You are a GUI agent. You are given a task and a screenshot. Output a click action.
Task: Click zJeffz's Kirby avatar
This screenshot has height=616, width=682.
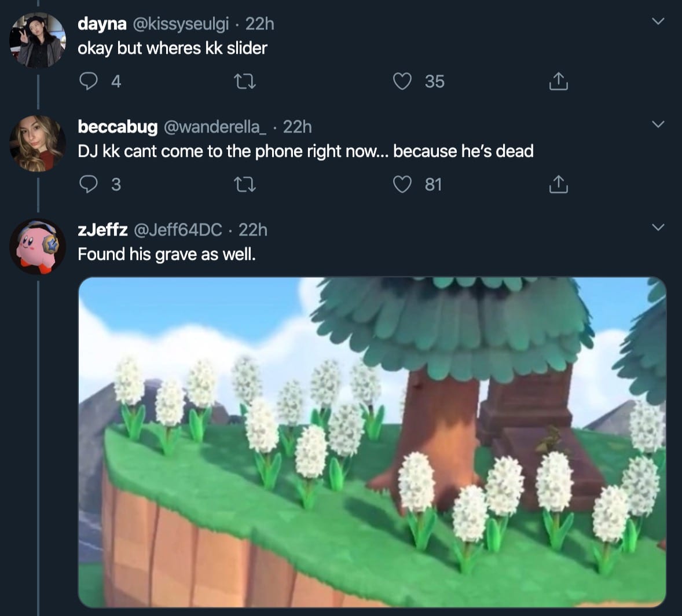(x=38, y=246)
